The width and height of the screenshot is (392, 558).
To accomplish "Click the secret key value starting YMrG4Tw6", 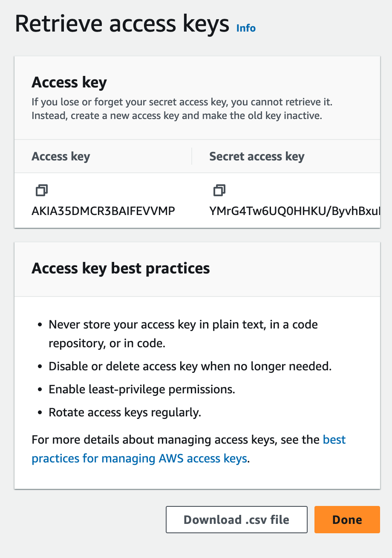I will pos(293,211).
